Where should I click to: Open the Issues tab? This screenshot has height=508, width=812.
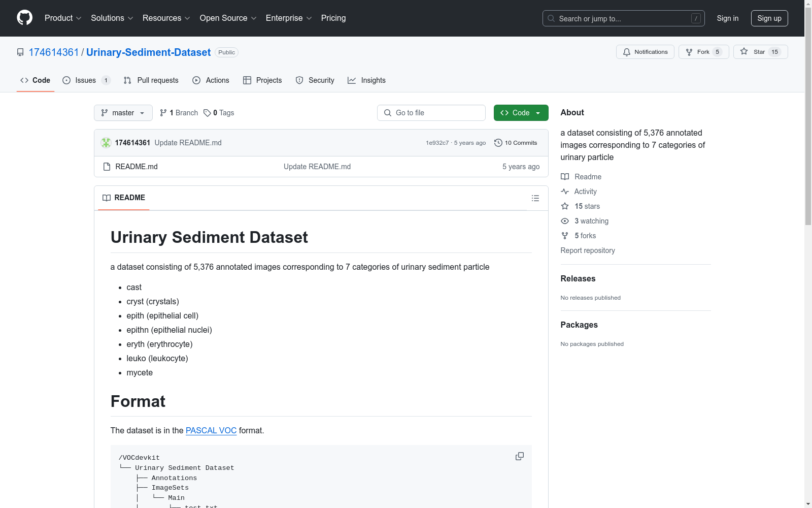point(86,80)
